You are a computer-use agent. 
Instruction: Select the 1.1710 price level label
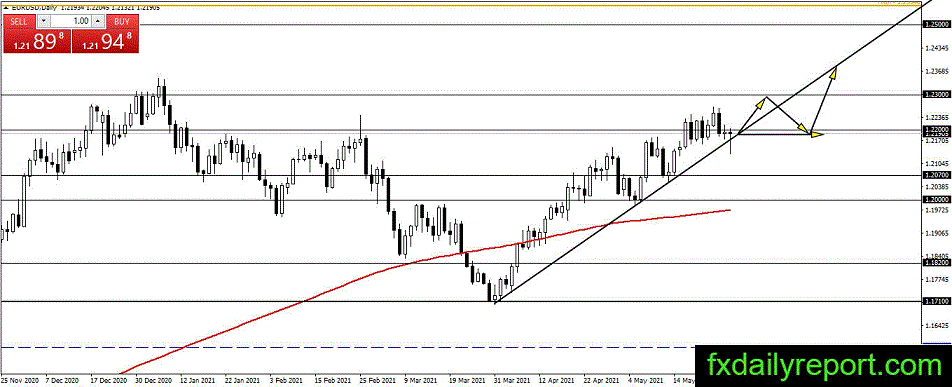tap(936, 301)
